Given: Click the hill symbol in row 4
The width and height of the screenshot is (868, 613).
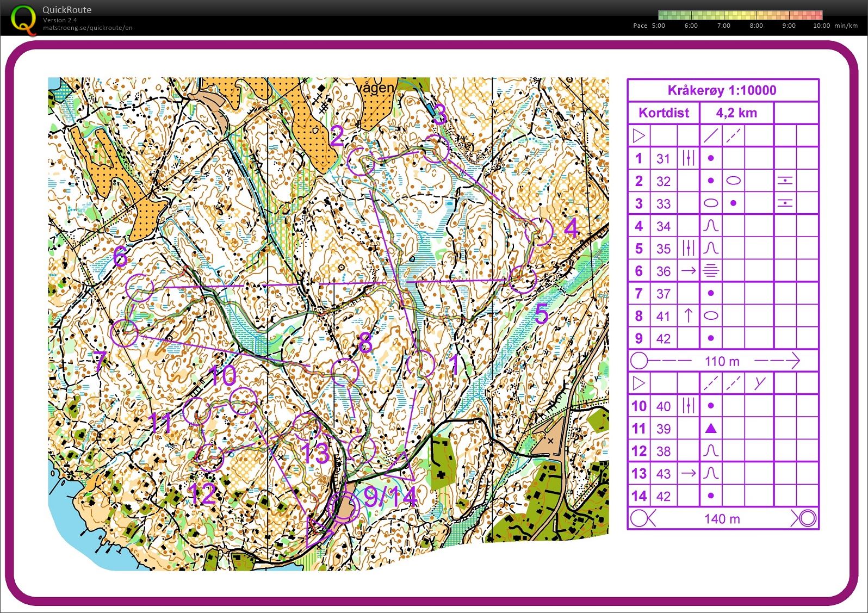Looking at the screenshot, I should [x=710, y=225].
